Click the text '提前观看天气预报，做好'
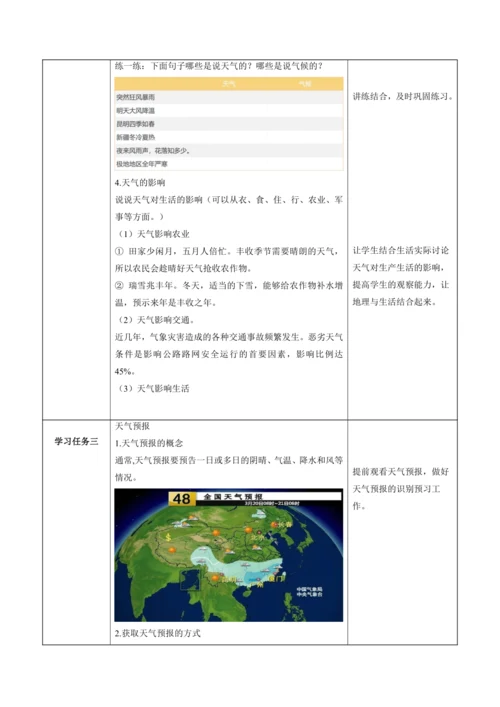Image resolution: width=500 pixels, height=707 pixels. point(400,472)
